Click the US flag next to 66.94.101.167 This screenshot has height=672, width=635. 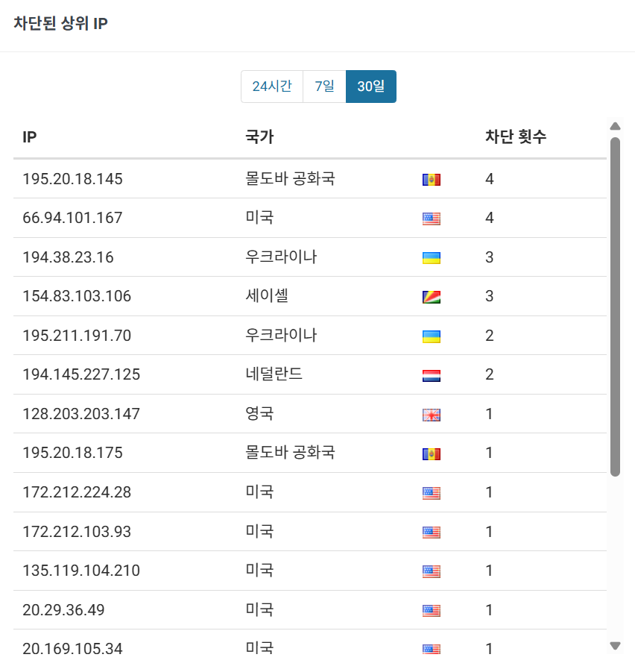pos(432,219)
